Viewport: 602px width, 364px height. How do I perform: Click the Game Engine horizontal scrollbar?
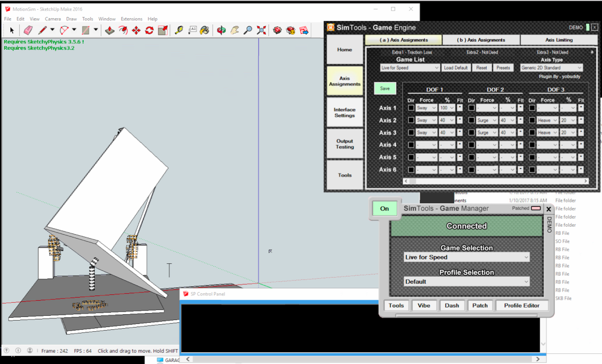coord(496,181)
